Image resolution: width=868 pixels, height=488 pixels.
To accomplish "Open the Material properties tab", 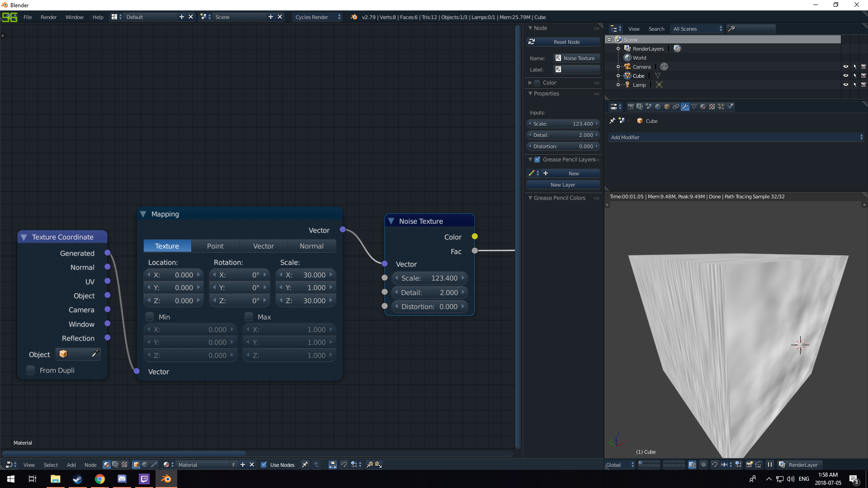I will (703, 107).
